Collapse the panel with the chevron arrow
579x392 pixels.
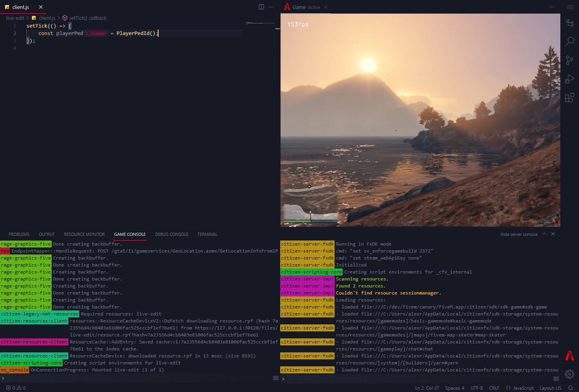click(544, 234)
